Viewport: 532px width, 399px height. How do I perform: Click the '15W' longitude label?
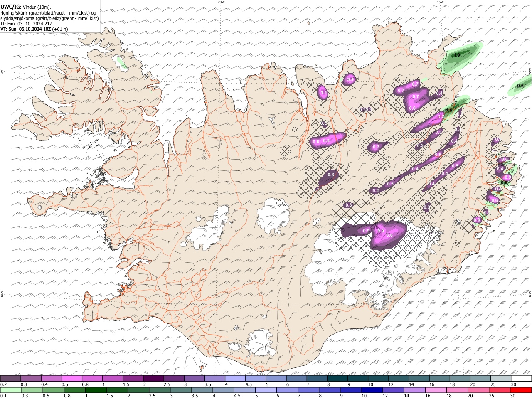(x=440, y=2)
